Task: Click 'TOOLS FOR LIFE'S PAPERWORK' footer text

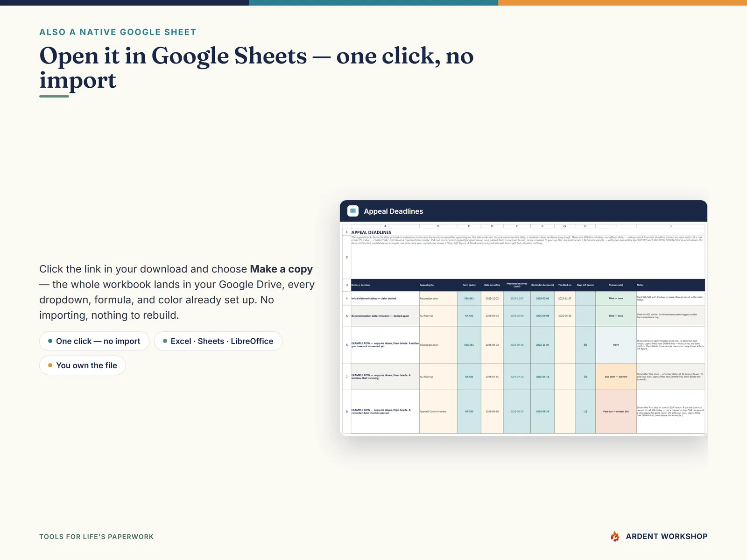Action: [x=96, y=537]
